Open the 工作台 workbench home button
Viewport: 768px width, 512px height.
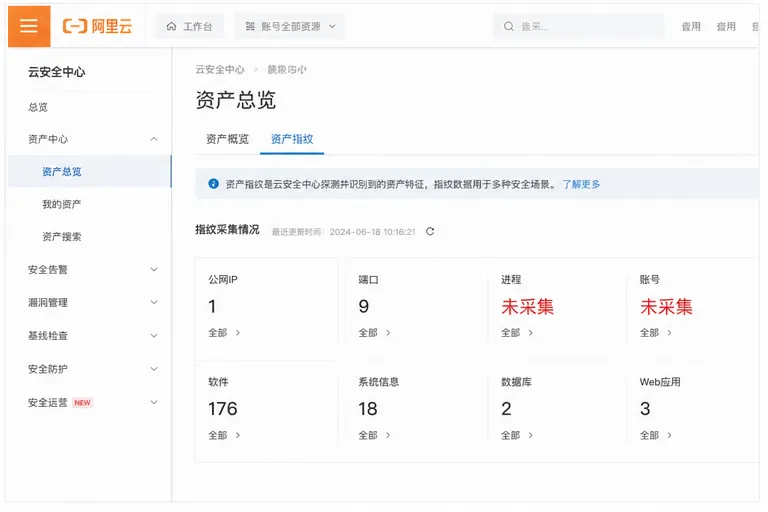[190, 26]
